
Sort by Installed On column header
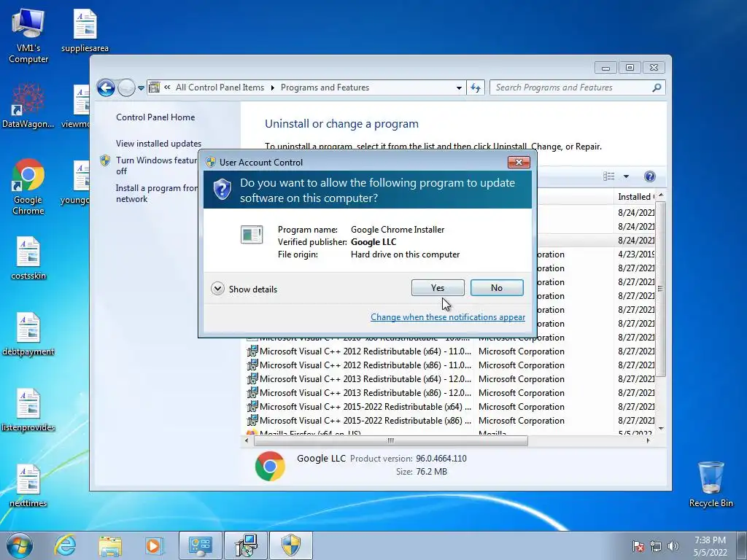(x=635, y=197)
